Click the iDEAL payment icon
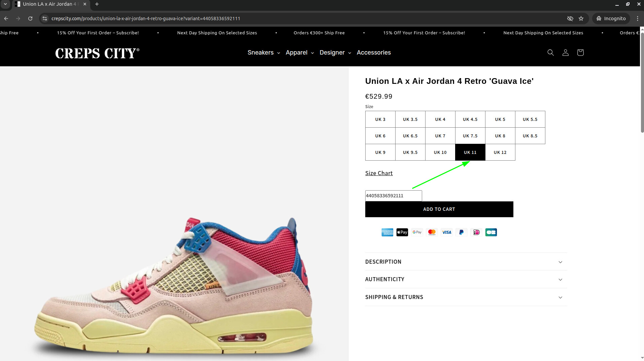Image resolution: width=644 pixels, height=361 pixels. [476, 232]
